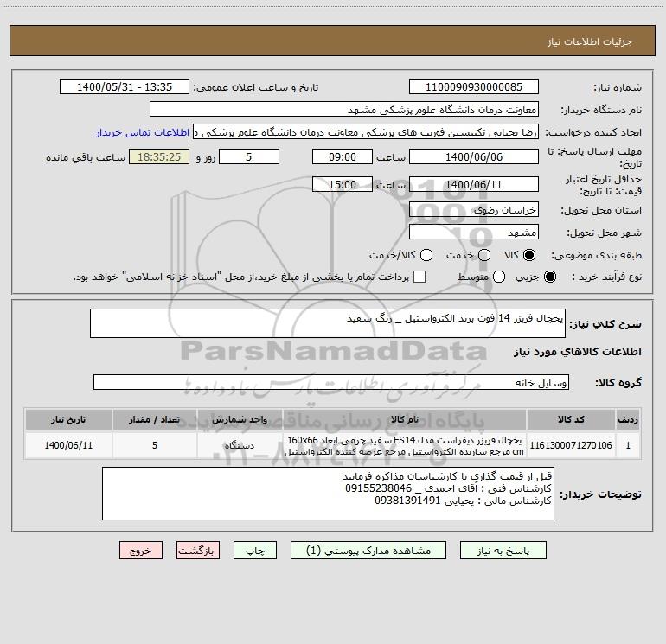Click remaining days field showing 5
Image resolution: width=666 pixels, height=644 pixels.
tap(249, 157)
